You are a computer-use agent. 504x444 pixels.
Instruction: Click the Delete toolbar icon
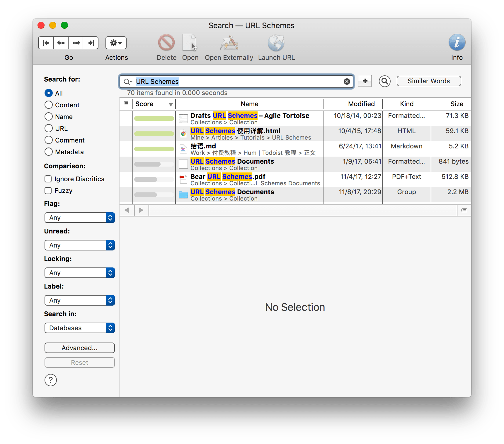point(166,43)
